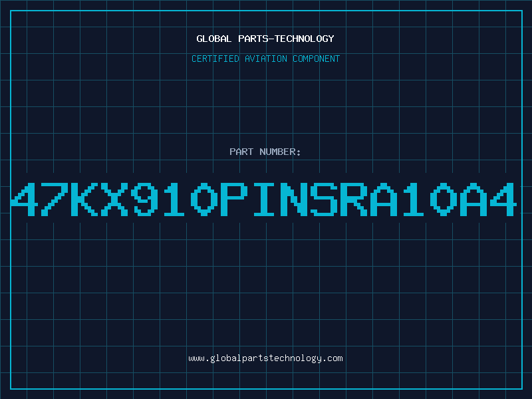Click the word COMPONENT in the subtitle

point(316,59)
